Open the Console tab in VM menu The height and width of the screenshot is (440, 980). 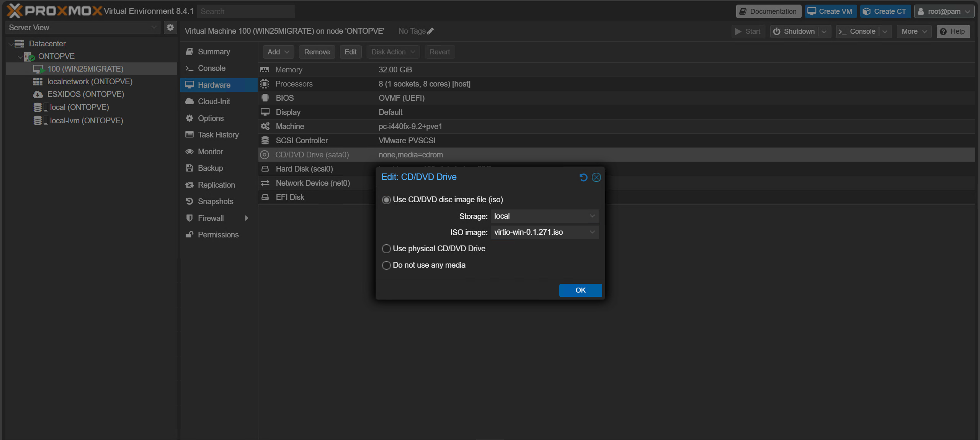(x=219, y=68)
